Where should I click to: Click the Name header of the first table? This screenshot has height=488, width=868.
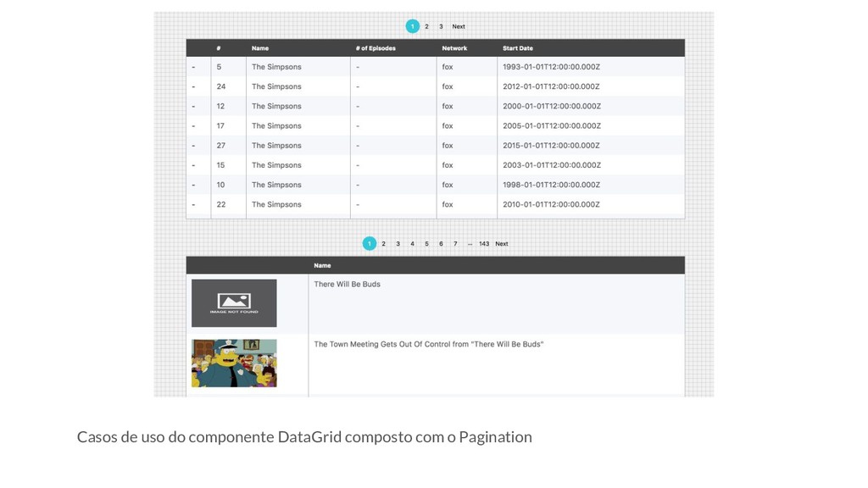(x=260, y=48)
